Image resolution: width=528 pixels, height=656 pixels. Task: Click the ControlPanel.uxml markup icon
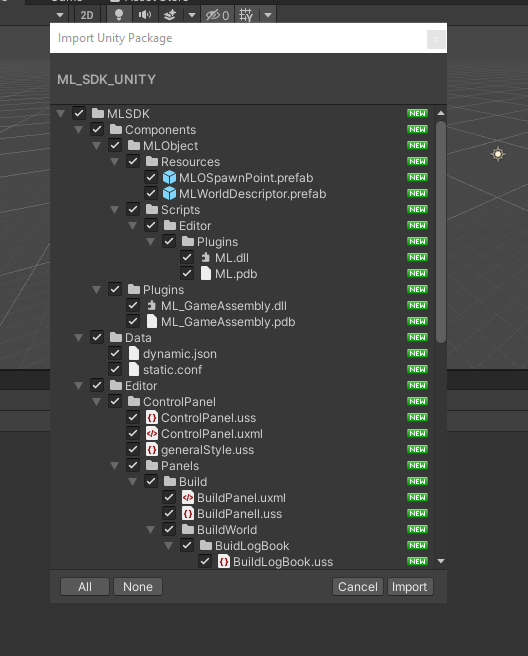(x=151, y=433)
